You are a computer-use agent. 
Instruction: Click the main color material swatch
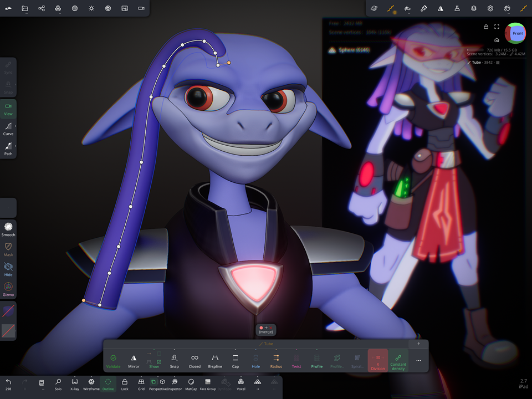pyautogui.click(x=8, y=311)
